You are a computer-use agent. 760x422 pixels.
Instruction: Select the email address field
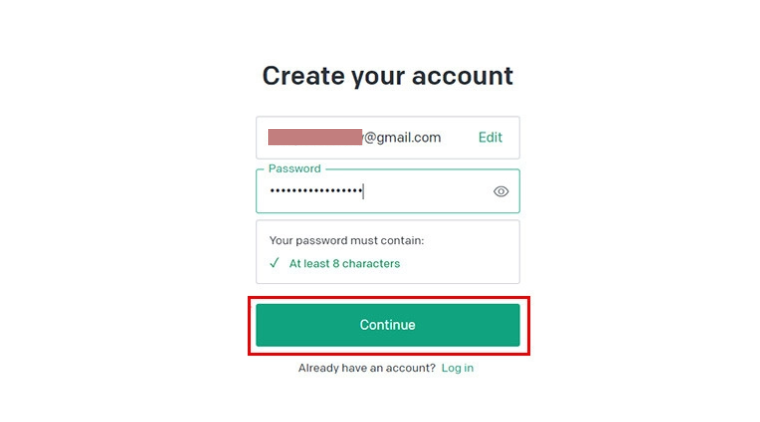point(388,138)
